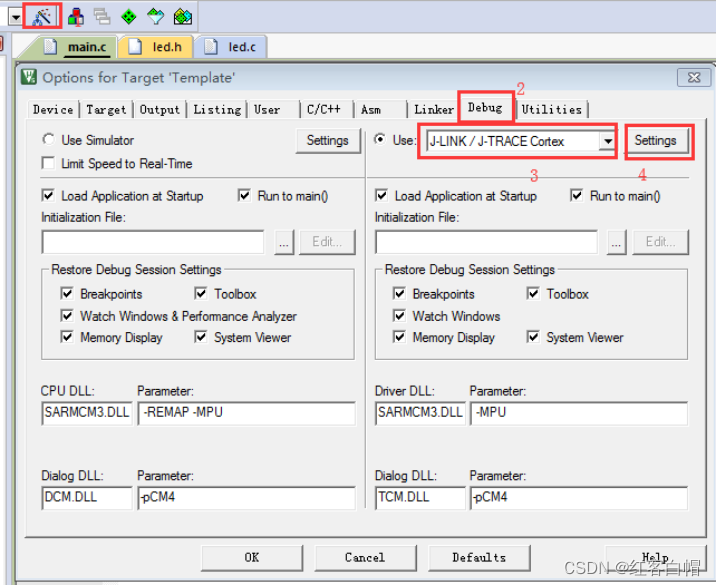Open the Listing tab
This screenshot has height=586, width=716.
point(217,110)
